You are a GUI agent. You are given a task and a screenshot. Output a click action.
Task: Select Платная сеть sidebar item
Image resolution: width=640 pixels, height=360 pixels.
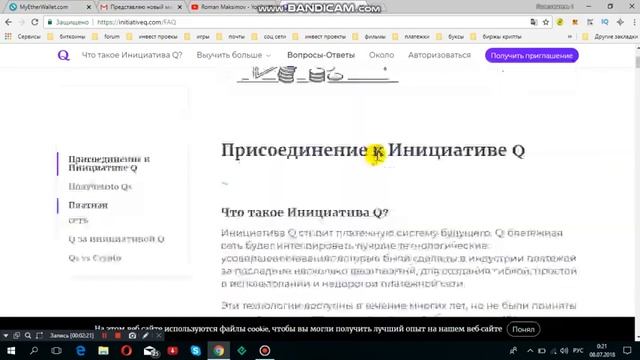click(88, 212)
